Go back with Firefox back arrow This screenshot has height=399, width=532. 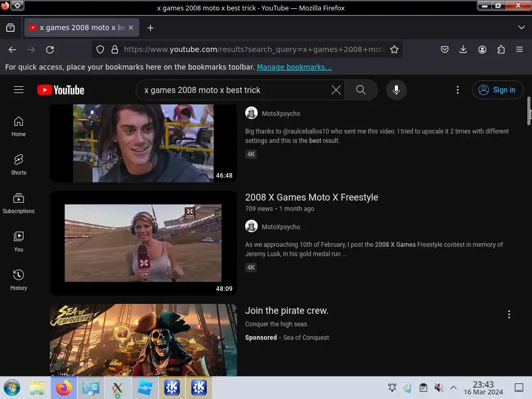[12, 49]
